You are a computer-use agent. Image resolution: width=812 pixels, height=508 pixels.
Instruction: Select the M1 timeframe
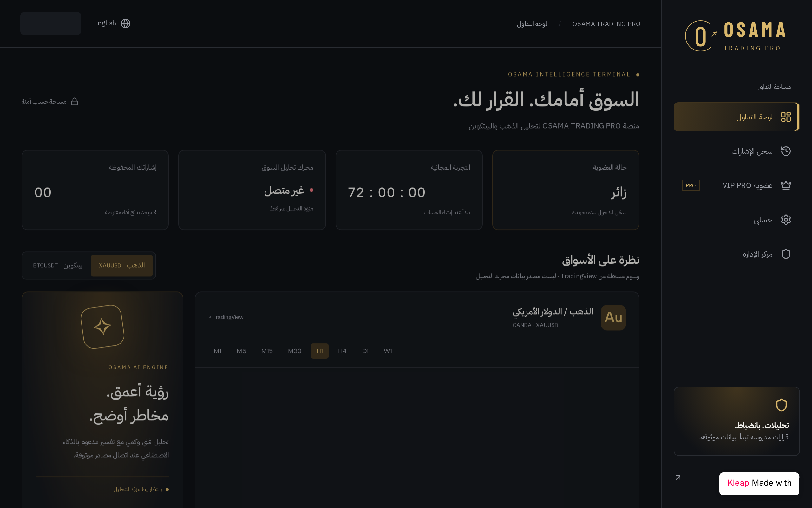click(x=217, y=351)
